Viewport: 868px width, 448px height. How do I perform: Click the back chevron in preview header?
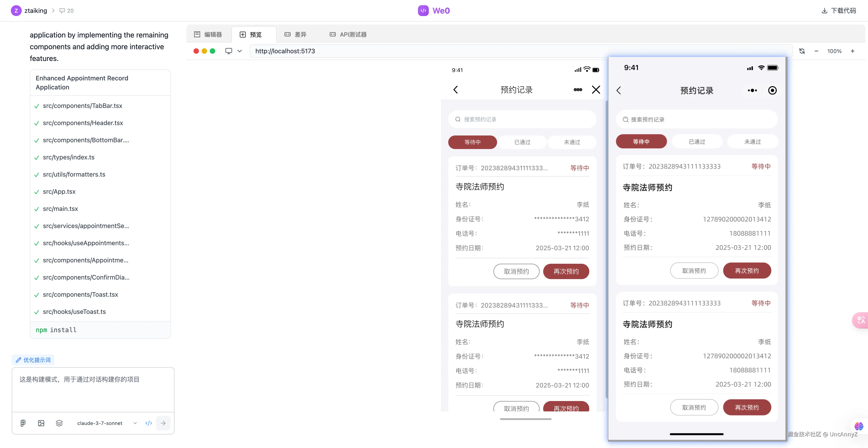tap(455, 90)
